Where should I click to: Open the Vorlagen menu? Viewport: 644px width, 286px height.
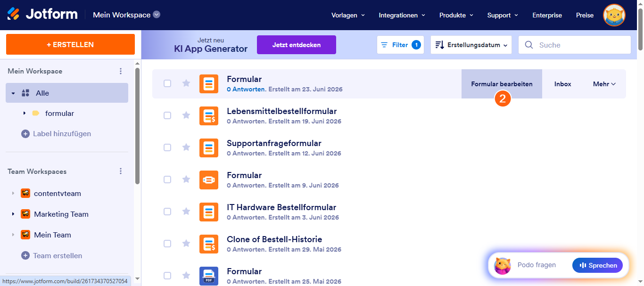[x=348, y=15]
